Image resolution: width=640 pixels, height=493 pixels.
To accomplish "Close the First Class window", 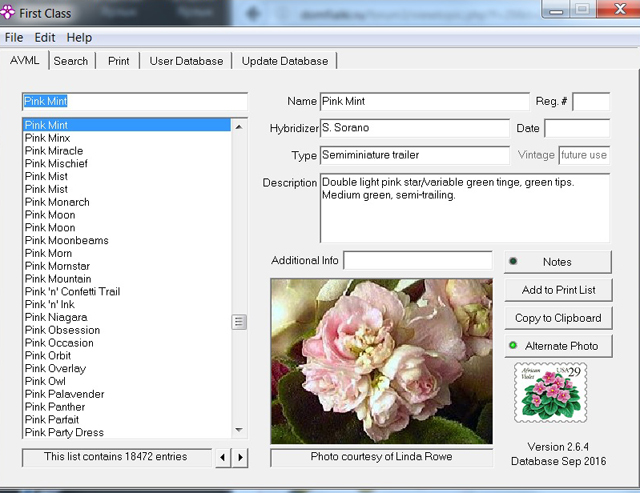I will [620, 9].
